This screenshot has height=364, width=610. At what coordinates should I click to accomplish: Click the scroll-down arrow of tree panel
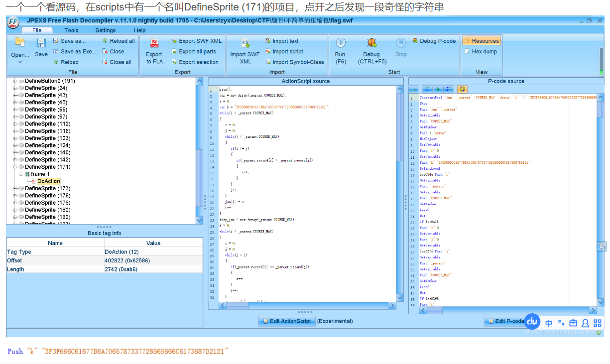pos(200,220)
